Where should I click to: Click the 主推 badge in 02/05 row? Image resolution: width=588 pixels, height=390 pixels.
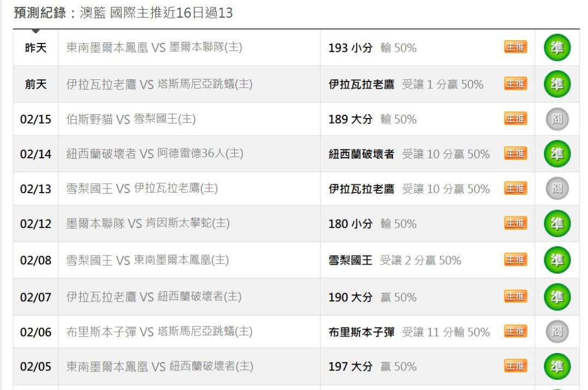pyautogui.click(x=515, y=367)
